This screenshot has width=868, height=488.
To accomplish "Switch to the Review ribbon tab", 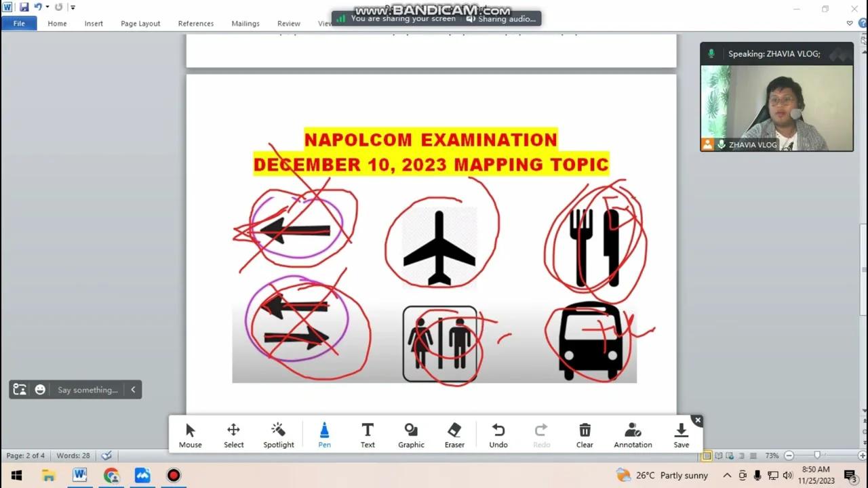I will pos(288,23).
